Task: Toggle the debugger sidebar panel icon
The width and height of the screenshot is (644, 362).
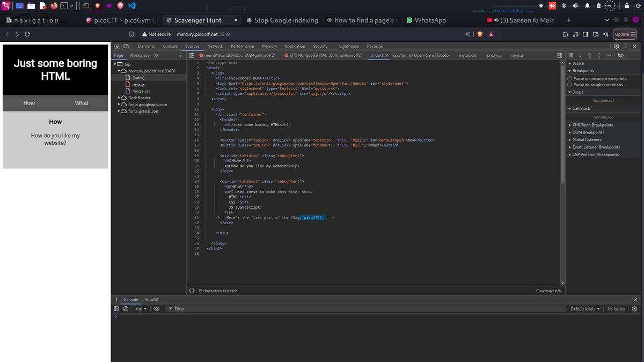Action: (x=560, y=55)
